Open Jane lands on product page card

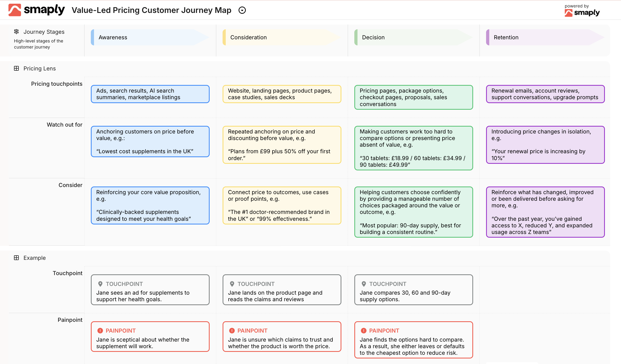click(282, 290)
